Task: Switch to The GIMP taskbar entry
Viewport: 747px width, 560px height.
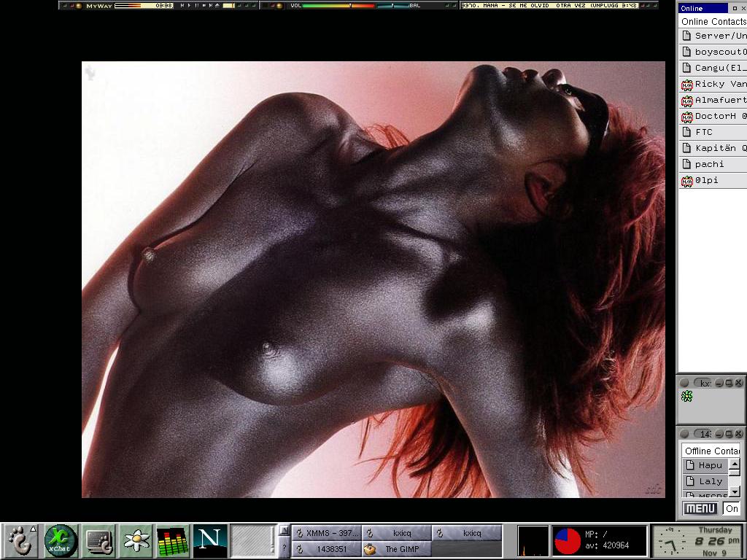Action: [x=396, y=549]
